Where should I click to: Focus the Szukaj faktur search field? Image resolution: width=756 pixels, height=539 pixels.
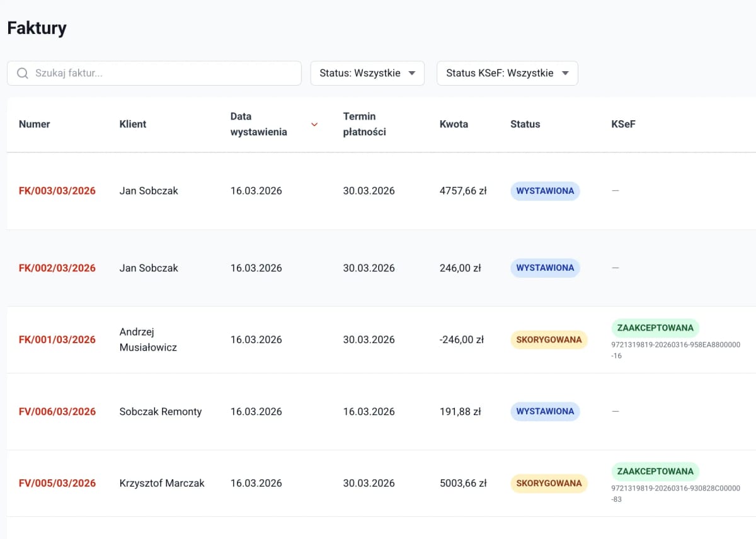[154, 73]
